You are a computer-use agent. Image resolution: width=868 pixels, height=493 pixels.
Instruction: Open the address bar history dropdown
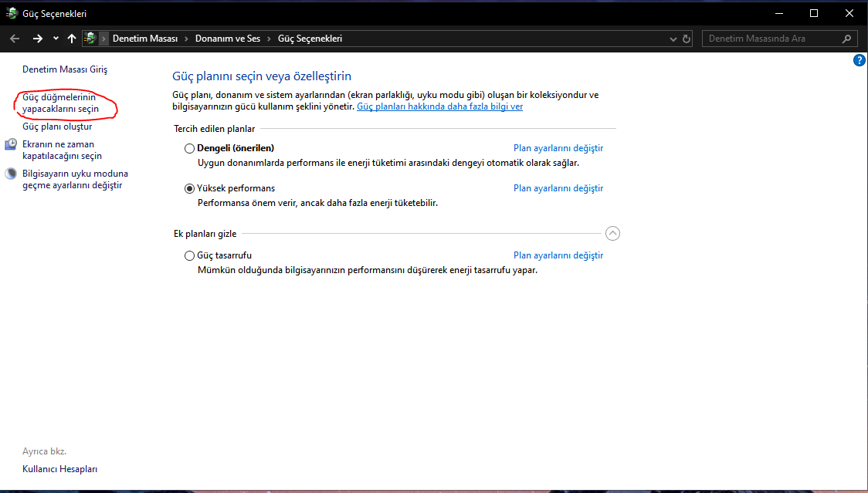(673, 39)
